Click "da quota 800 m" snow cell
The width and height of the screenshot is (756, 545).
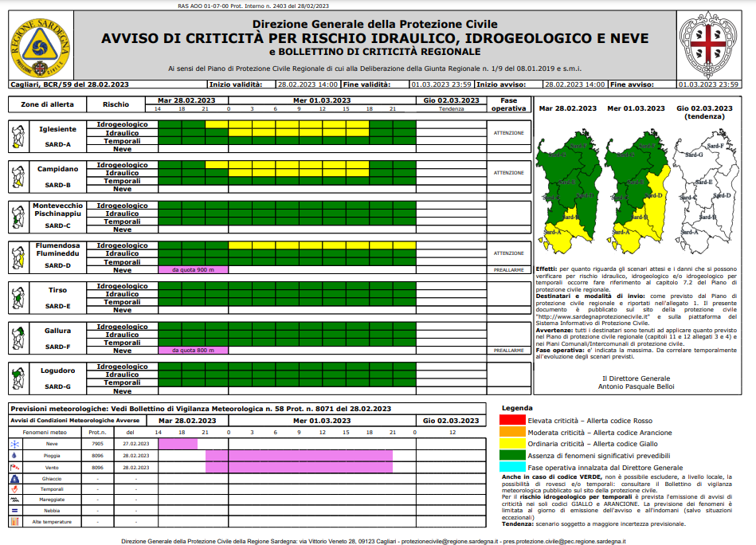[194, 351]
